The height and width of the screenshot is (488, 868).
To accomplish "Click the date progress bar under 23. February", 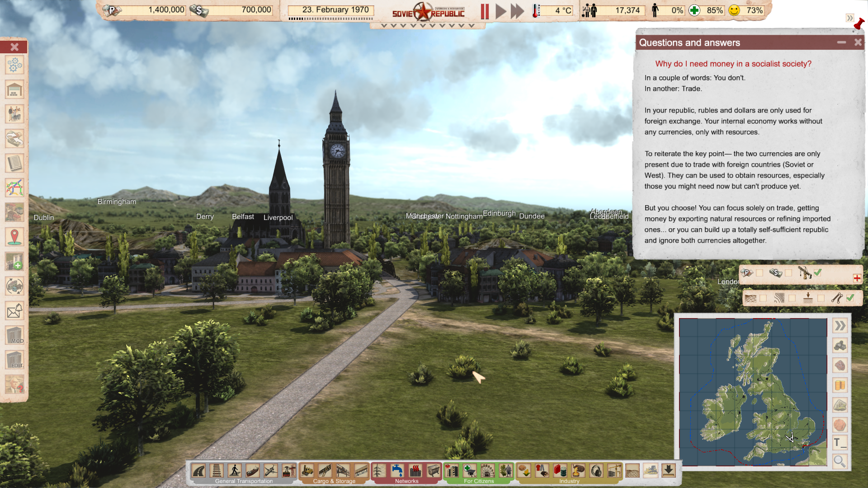I will pos(331,19).
